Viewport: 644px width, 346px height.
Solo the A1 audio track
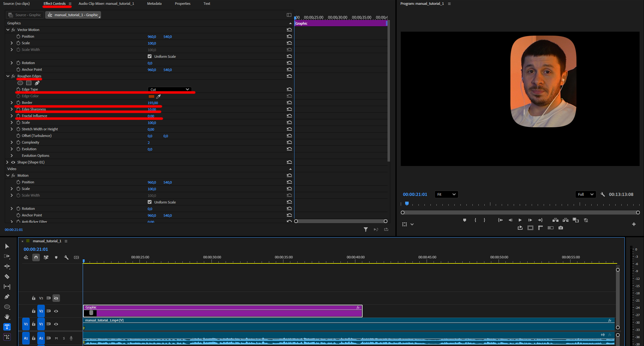[64, 338]
